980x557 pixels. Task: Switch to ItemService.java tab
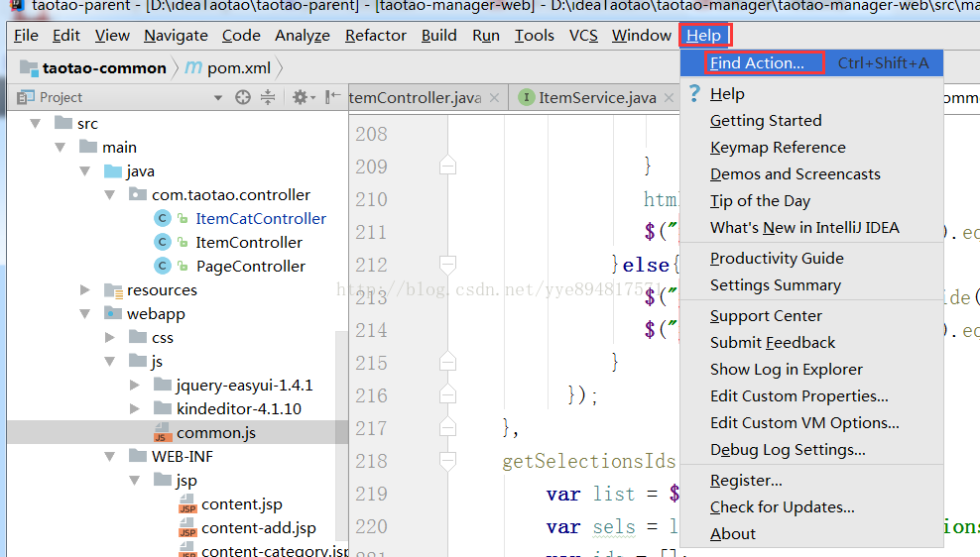click(596, 97)
